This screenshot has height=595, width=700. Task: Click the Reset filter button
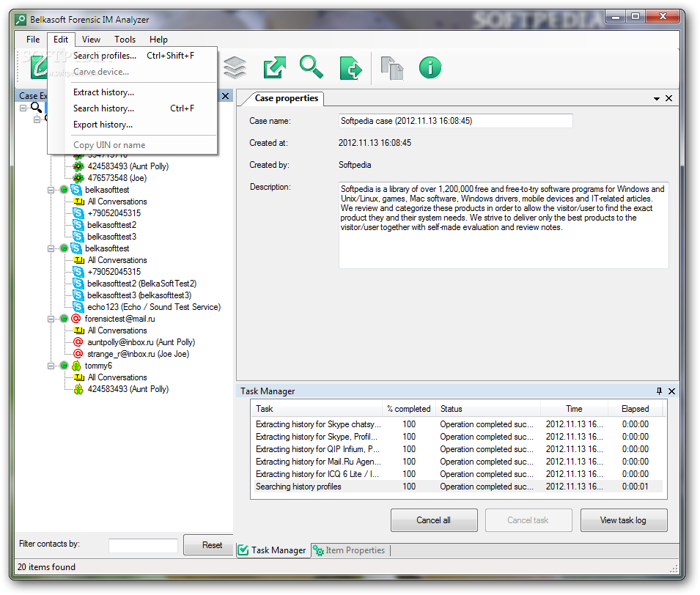[209, 544]
